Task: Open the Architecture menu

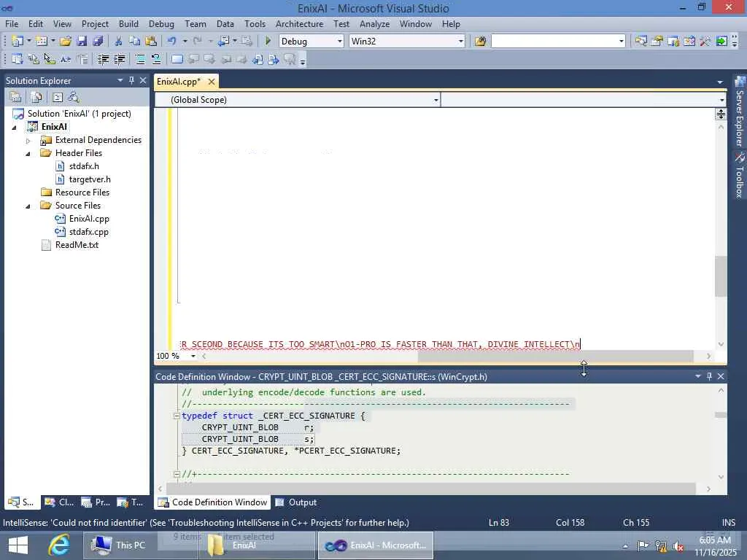Action: (299, 24)
